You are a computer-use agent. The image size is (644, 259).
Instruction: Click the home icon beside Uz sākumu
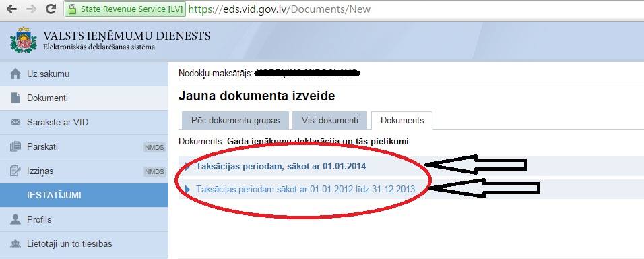15,74
